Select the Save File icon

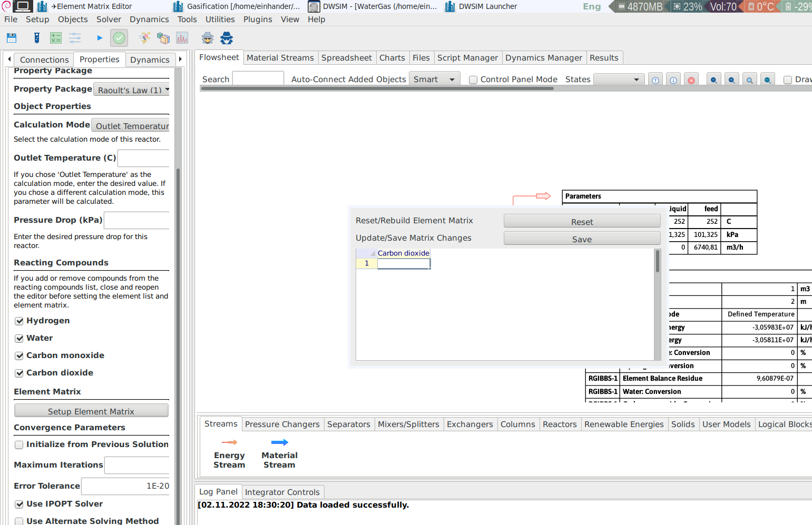pyautogui.click(x=12, y=38)
